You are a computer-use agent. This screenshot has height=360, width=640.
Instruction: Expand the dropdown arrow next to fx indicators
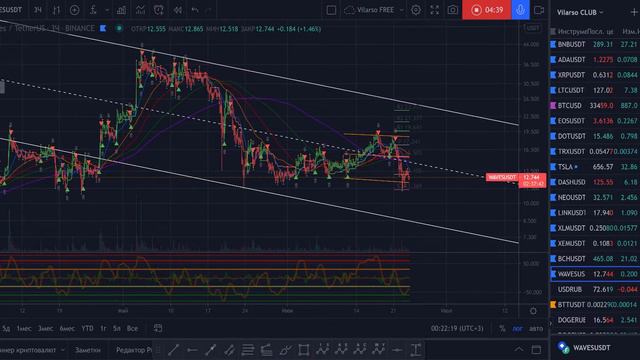[107, 10]
